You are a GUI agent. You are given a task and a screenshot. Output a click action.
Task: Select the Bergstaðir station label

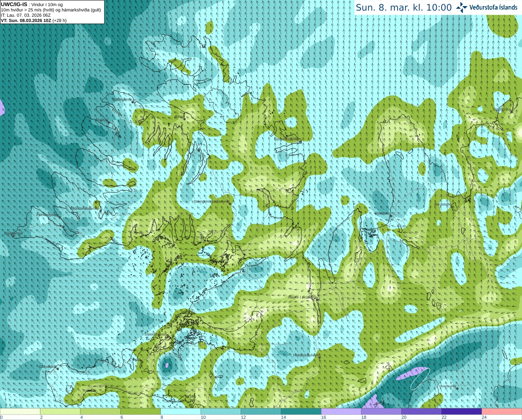(x=442, y=204)
